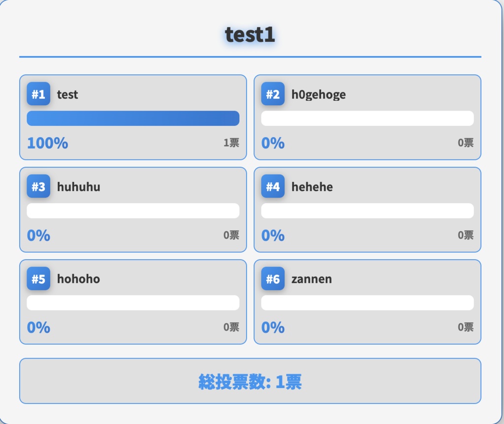The image size is (504, 424).
Task: Click the empty progress bar for h0gehoge
Action: 367,119
